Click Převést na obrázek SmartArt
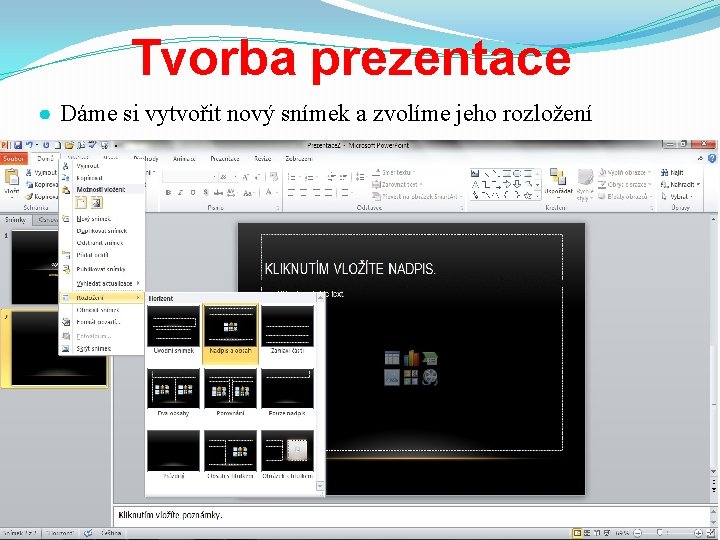 [x=416, y=196]
